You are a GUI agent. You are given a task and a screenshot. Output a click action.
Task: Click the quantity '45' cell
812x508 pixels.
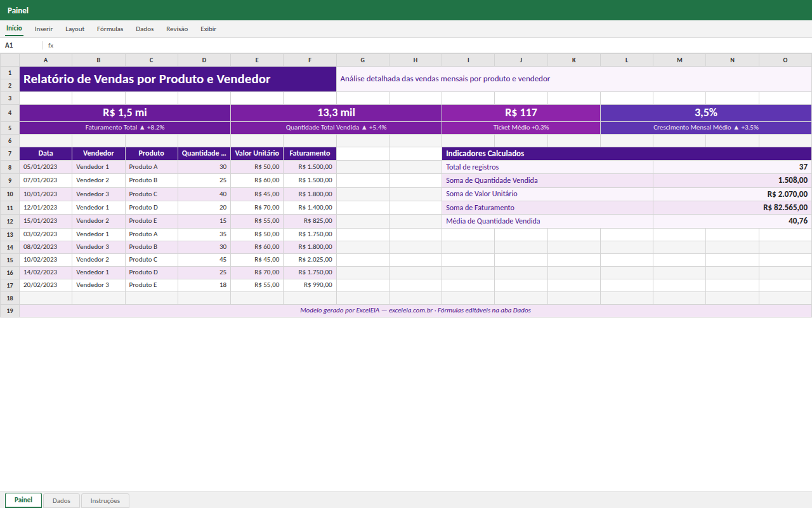click(204, 260)
